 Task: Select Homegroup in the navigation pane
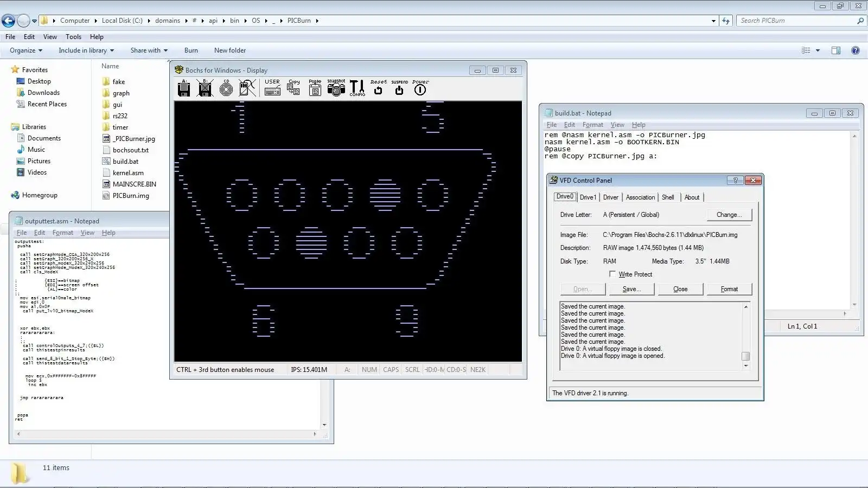40,195
